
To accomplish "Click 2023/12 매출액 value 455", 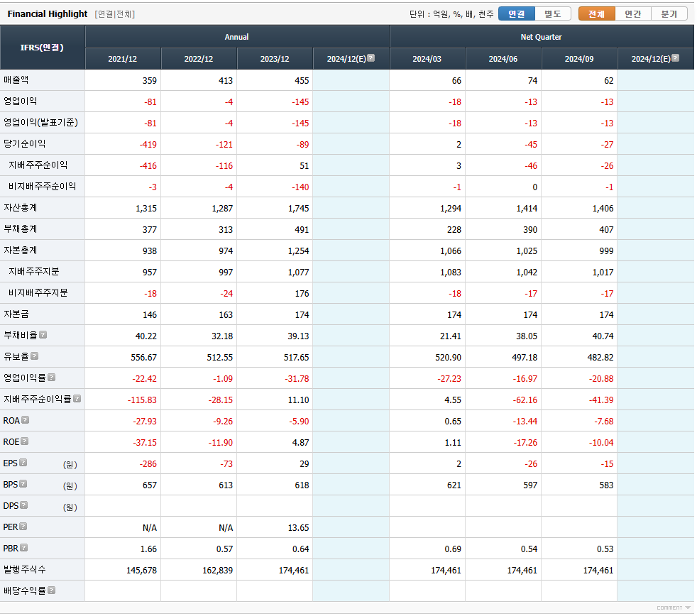I will [302, 81].
